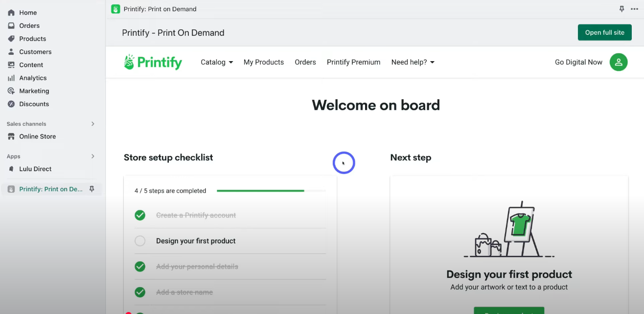
Task: Expand Sales channels chevron
Action: pos(93,124)
